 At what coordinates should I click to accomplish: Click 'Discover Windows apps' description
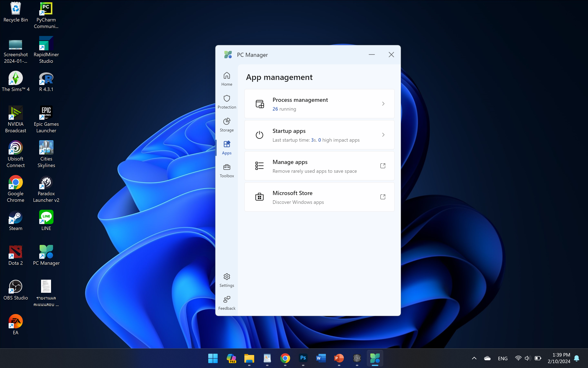pyautogui.click(x=298, y=202)
